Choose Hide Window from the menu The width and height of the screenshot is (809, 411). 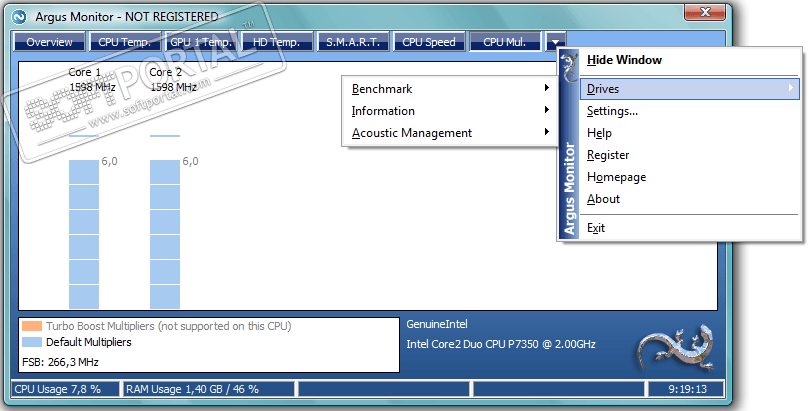689,60
